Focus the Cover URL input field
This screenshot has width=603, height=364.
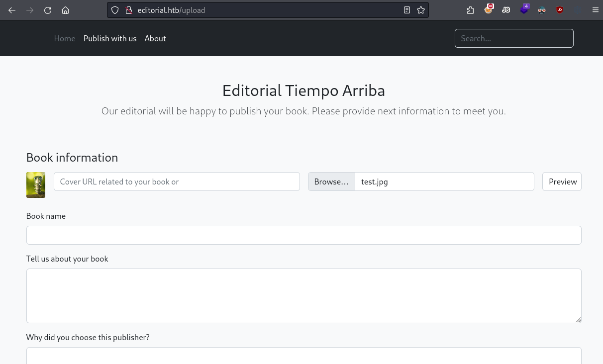click(177, 182)
